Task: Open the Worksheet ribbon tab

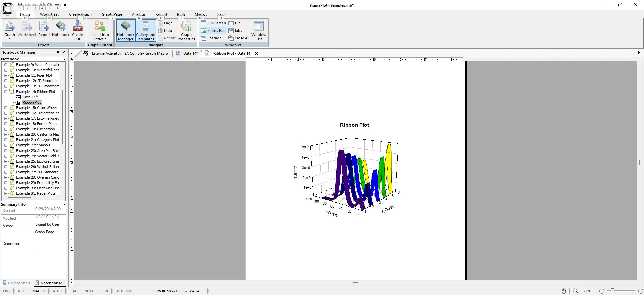Action: pos(49,14)
